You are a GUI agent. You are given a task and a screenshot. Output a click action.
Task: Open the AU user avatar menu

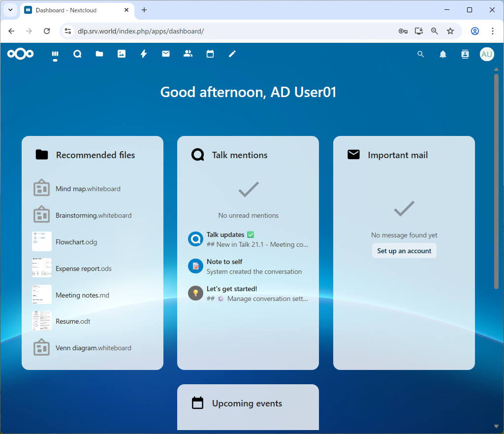tap(487, 54)
